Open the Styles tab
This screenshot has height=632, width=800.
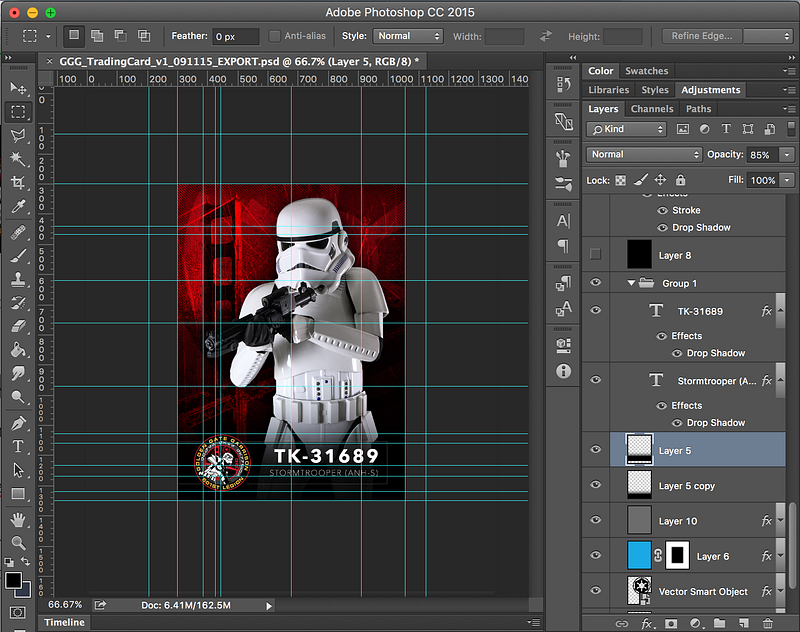point(655,90)
